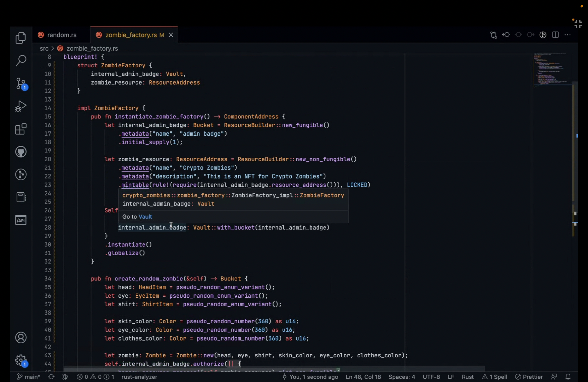This screenshot has width=588, height=382.
Task: Toggle split editor right
Action: coord(555,35)
